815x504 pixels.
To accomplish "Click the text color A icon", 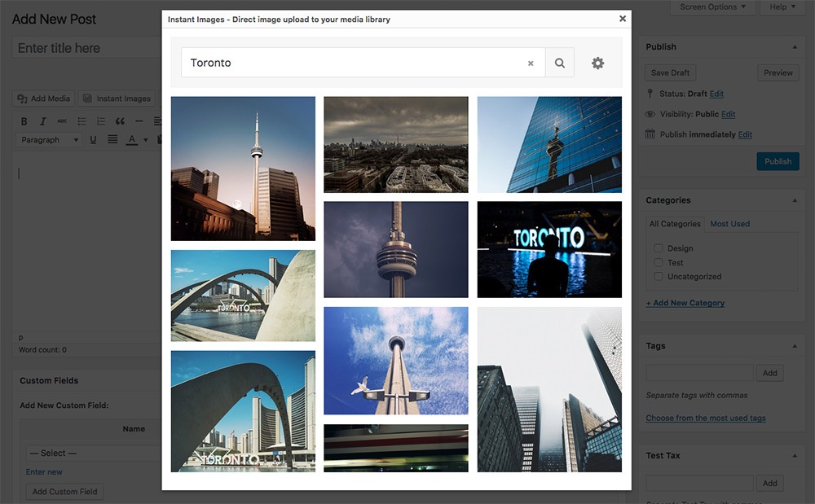I will pos(132,139).
